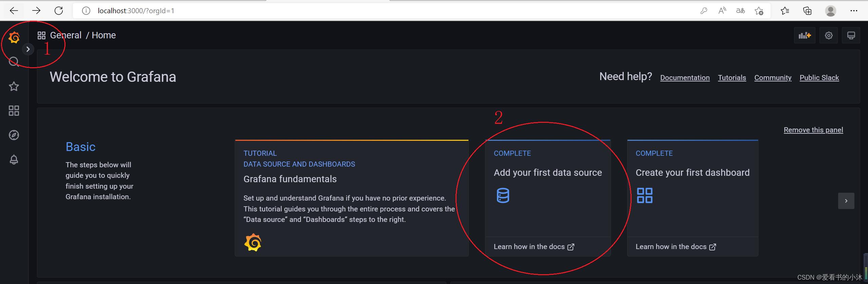Click Remove this panel
The width and height of the screenshot is (868, 284).
coord(813,130)
